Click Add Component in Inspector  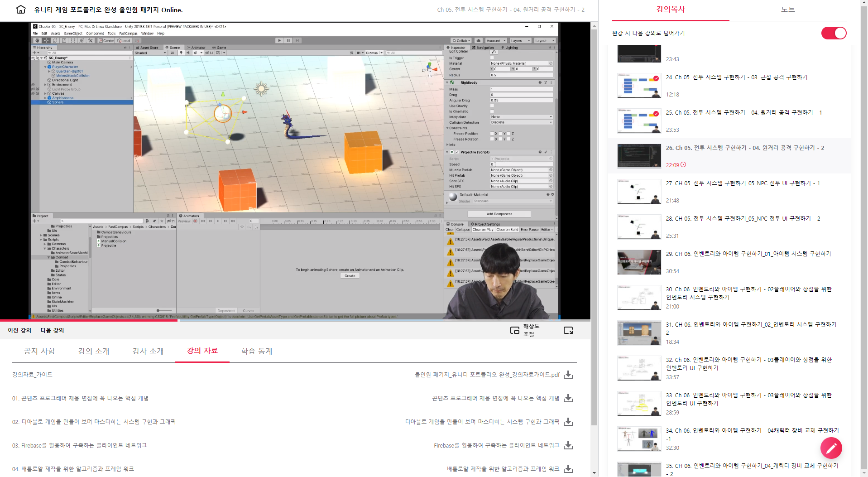point(499,214)
